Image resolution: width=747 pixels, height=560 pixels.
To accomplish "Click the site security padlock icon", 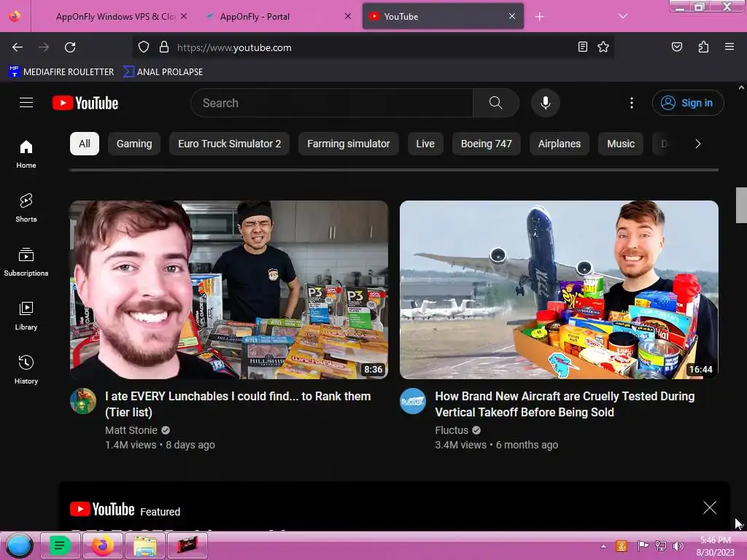I will (164, 47).
